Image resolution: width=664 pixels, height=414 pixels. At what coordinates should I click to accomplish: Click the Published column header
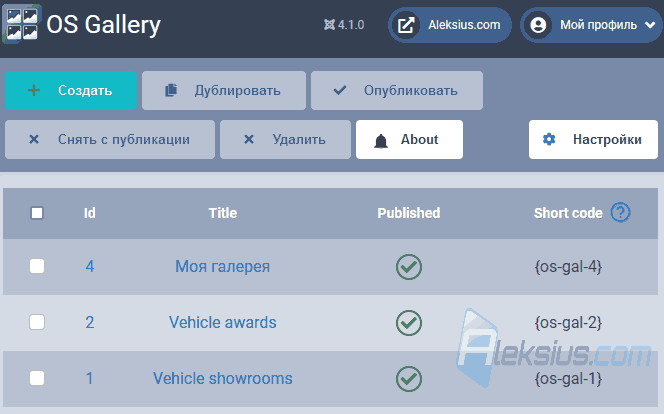409,213
